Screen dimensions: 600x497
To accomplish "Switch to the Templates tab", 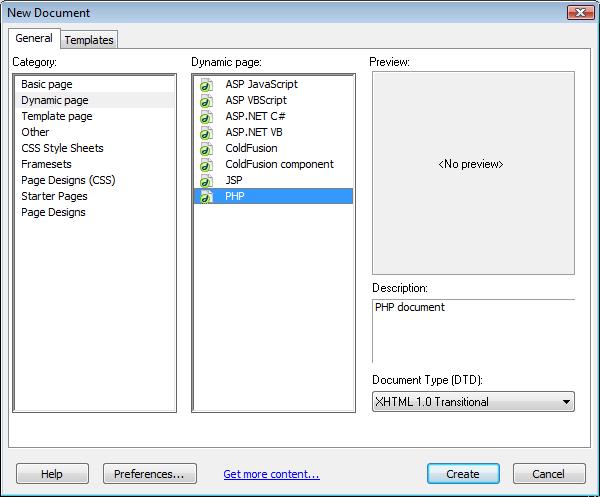I will click(90, 40).
